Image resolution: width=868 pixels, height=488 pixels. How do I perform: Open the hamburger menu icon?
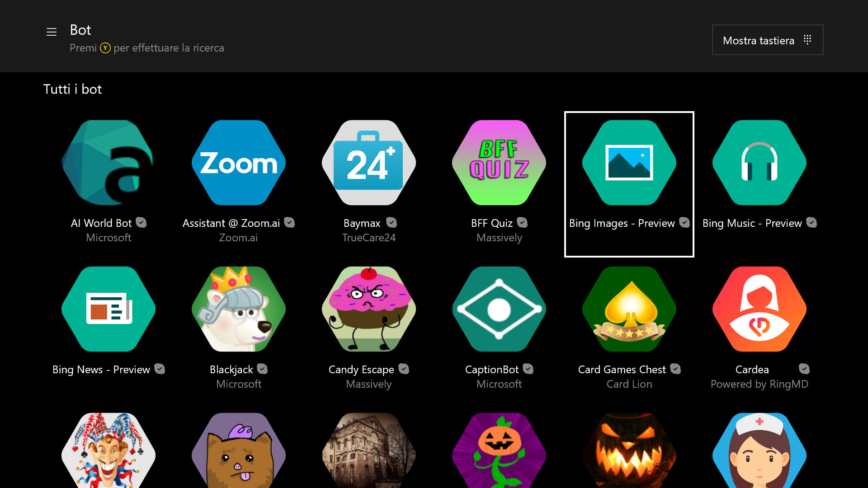pos(52,32)
